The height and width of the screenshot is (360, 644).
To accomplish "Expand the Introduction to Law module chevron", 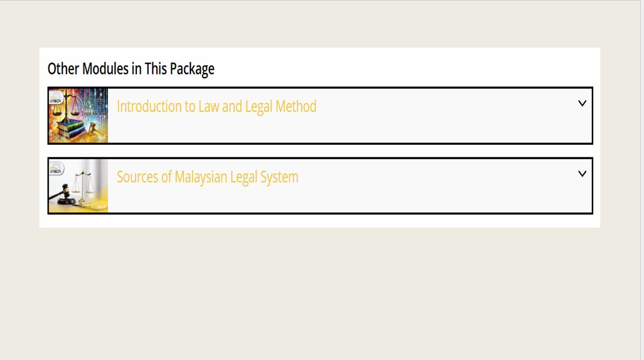I will (582, 103).
